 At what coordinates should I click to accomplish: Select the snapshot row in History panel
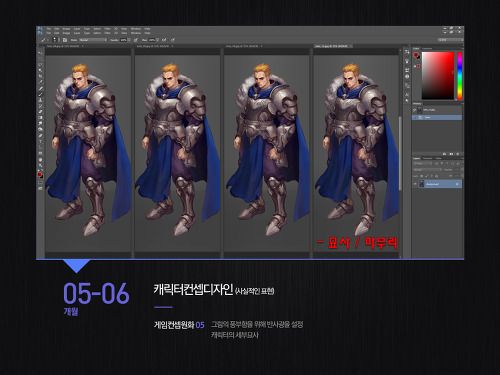click(437, 110)
